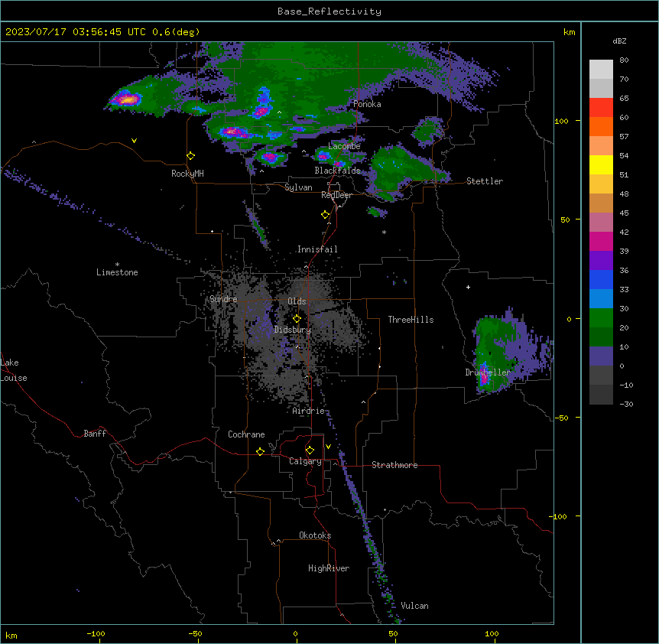Click the Innisfail town label

pyautogui.click(x=317, y=249)
